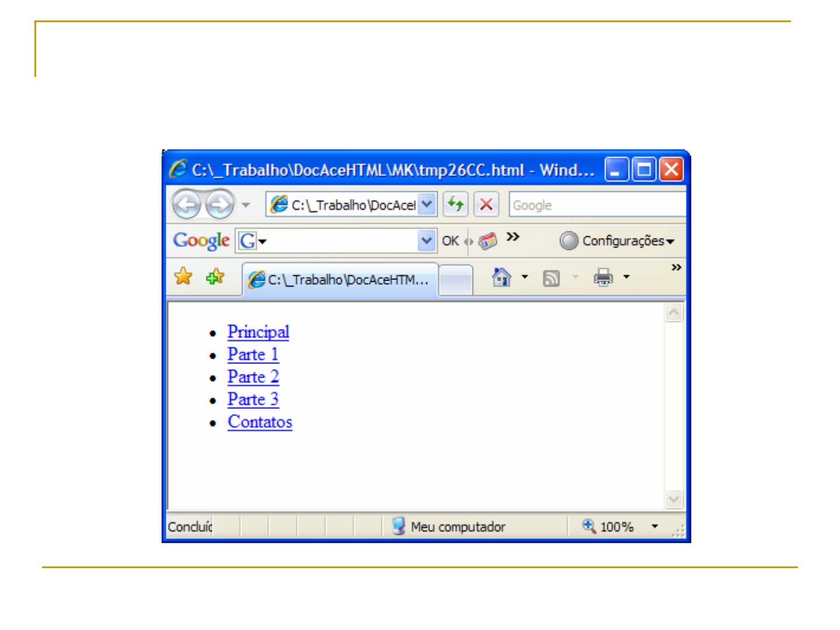Select the C:\_Trabalho\DocAceHTM tab
Image resolution: width=840 pixels, height=630 pixels.
[340, 279]
